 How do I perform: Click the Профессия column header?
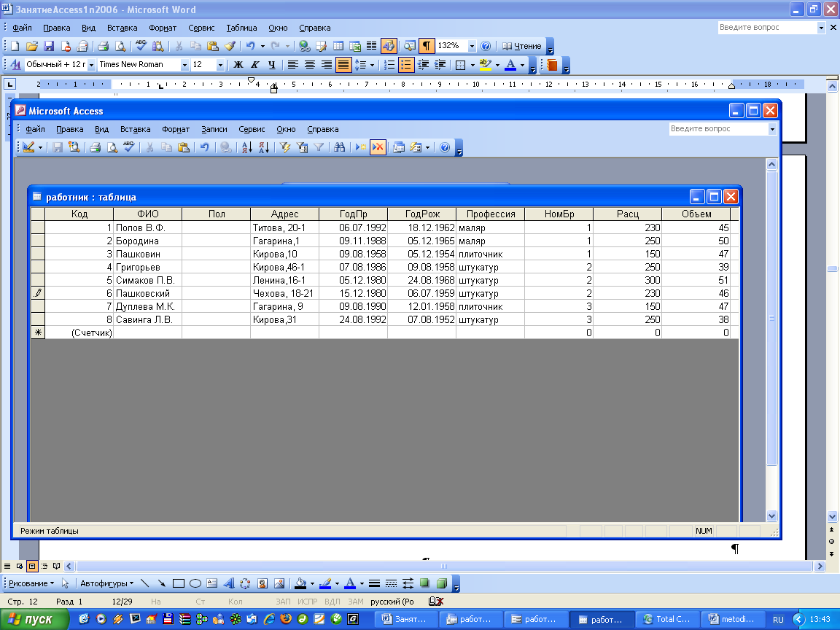[x=491, y=214]
